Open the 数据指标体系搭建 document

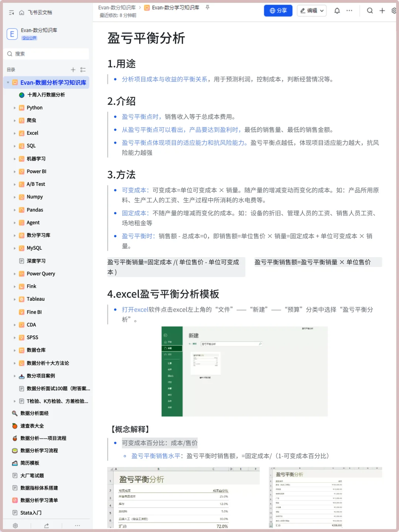tap(39, 488)
